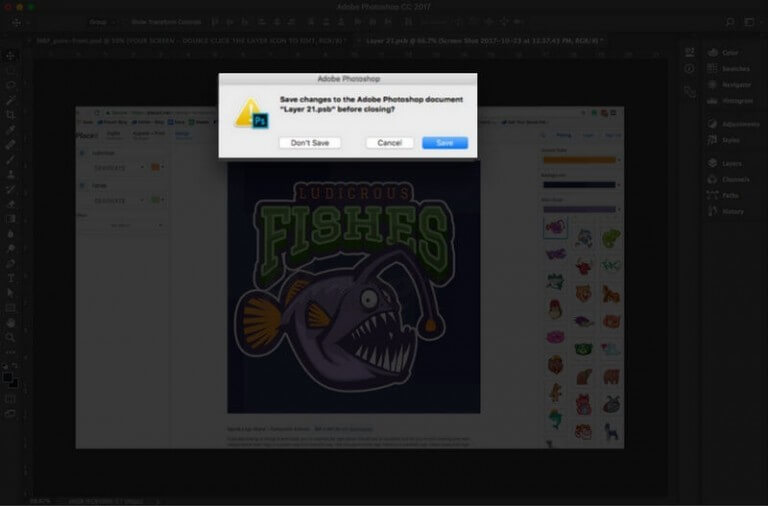Click the search icon in options bar
Image resolution: width=768 pixels, height=506 pixels.
click(730, 22)
